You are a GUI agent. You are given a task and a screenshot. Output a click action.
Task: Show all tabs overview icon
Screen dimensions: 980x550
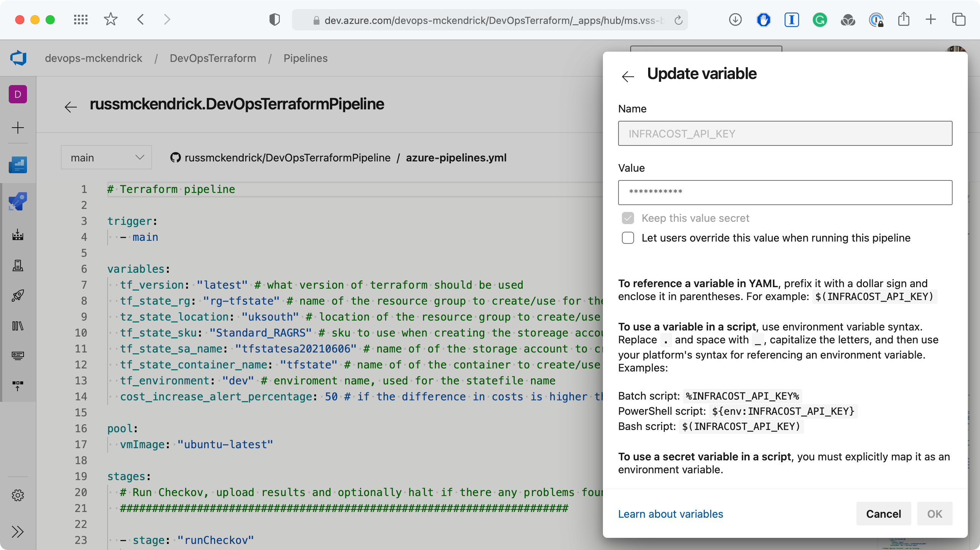959,19
